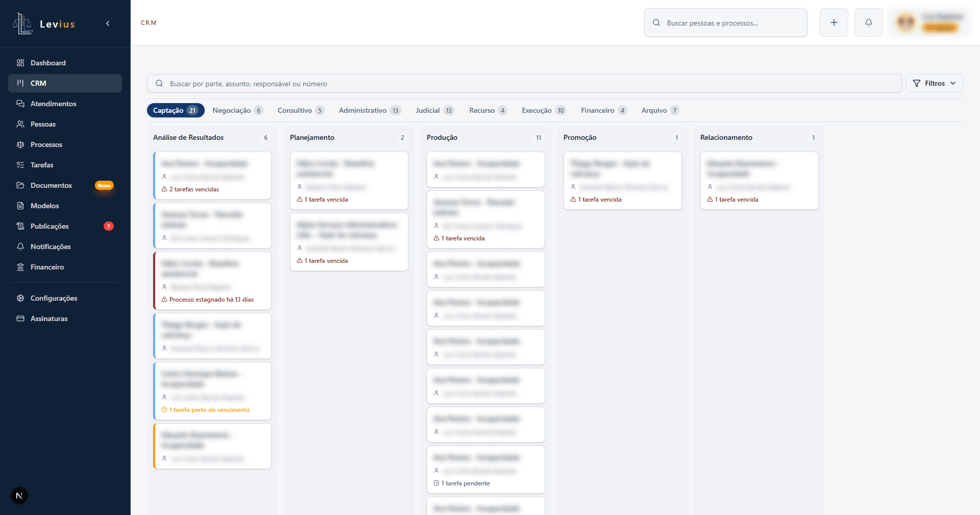Open the Judicial tab
980x515 pixels.
coord(435,110)
